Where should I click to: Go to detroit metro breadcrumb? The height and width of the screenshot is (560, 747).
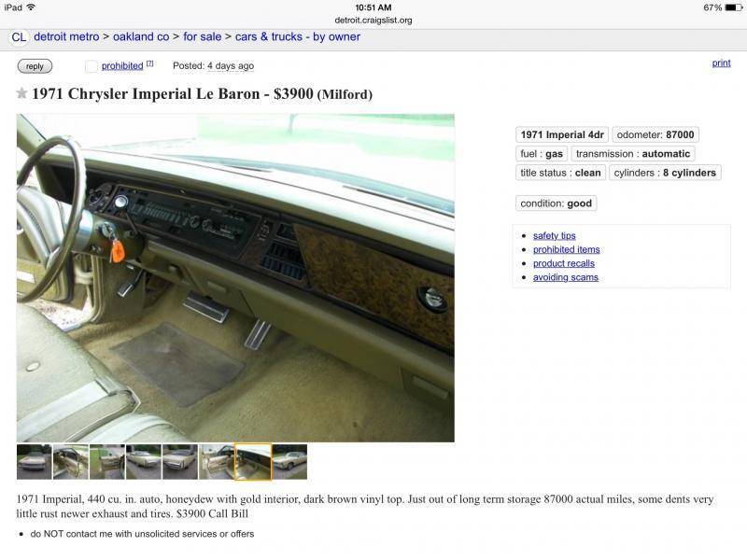(x=66, y=36)
